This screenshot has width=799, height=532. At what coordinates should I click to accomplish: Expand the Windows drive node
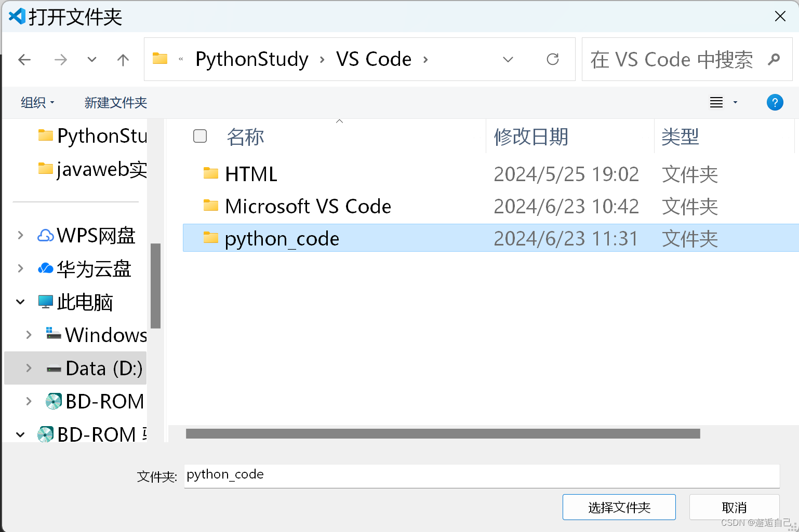click(x=29, y=335)
